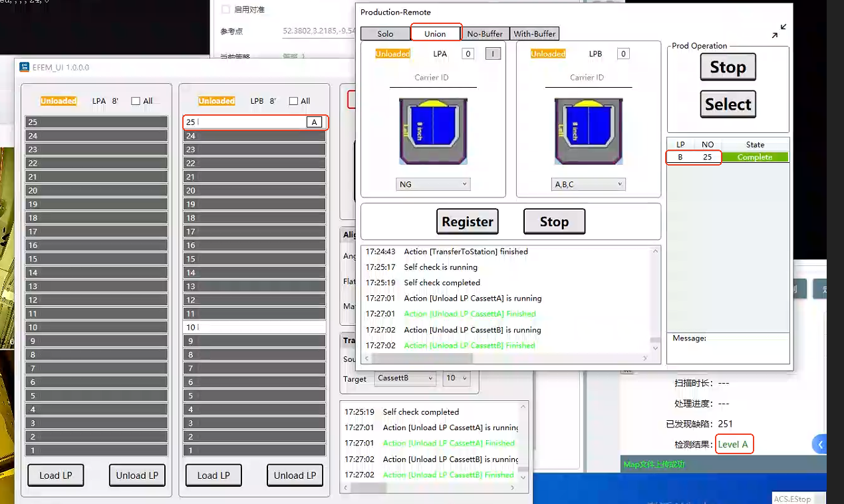
Task: Click the blue circular chevron at right edge
Action: pyautogui.click(x=820, y=444)
